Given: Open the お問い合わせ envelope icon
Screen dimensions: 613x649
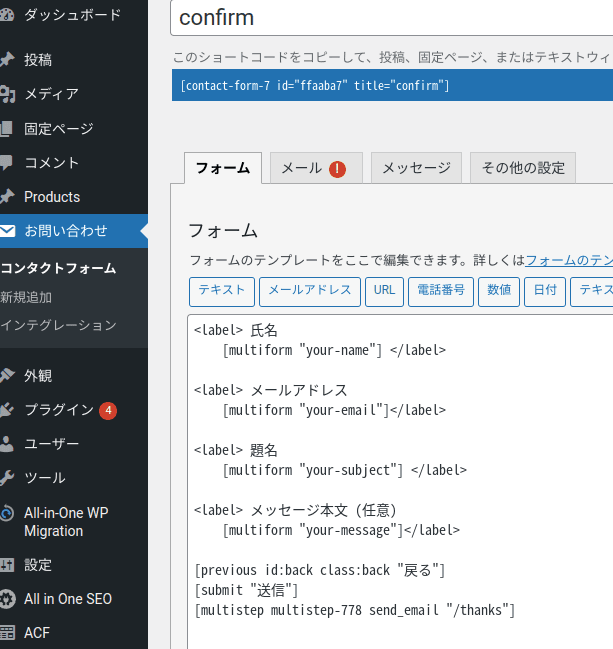Looking at the screenshot, I should [x=7, y=231].
